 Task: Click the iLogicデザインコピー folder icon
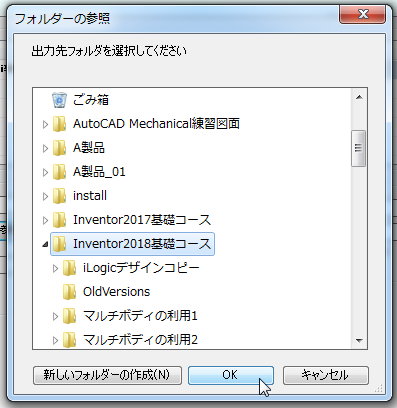[70, 268]
